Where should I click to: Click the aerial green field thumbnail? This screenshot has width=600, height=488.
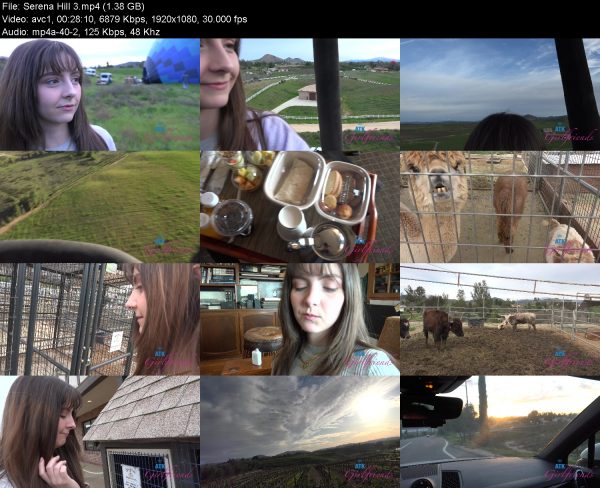click(100, 207)
